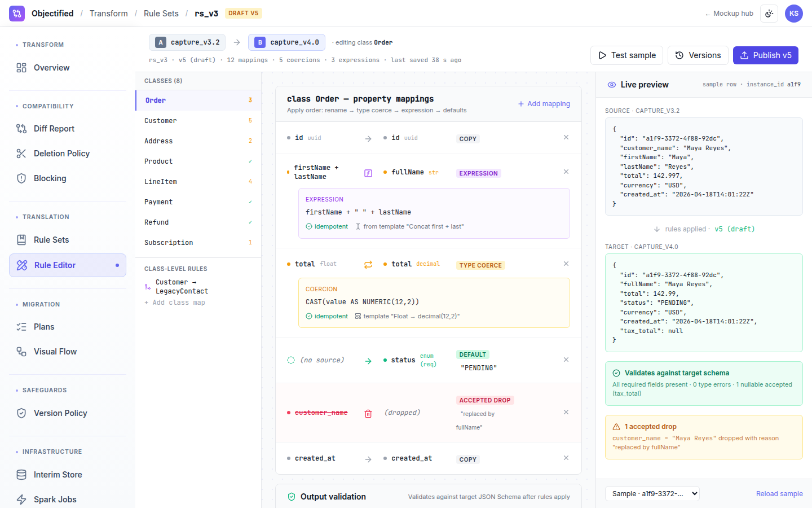Open Visual Flow in sidebar
This screenshot has width=812, height=508.
click(68, 352)
